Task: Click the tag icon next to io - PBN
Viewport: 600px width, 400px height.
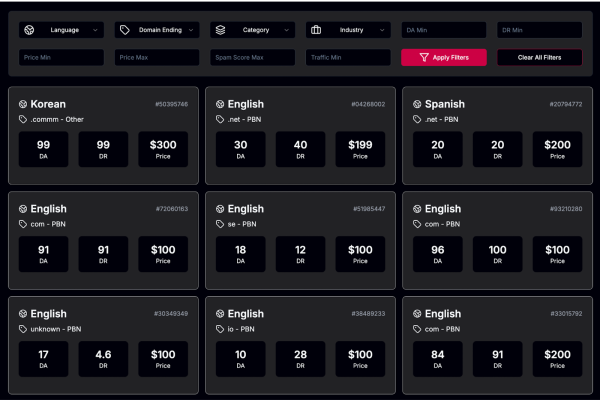Action: pyautogui.click(x=220, y=330)
